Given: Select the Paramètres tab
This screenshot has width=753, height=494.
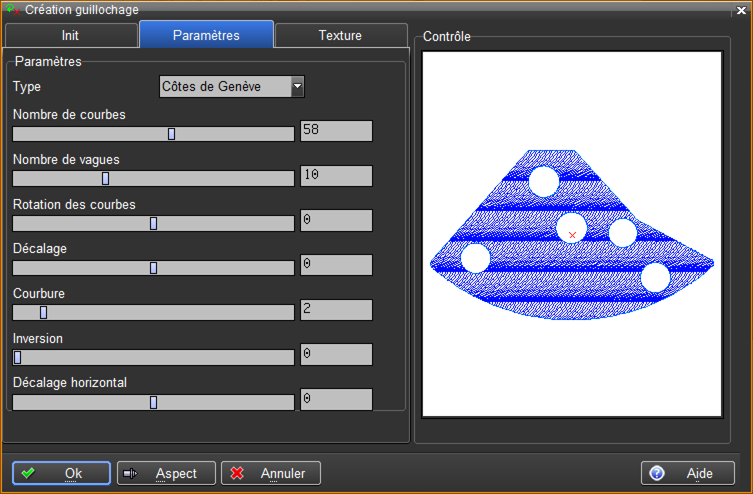Looking at the screenshot, I should click(206, 35).
